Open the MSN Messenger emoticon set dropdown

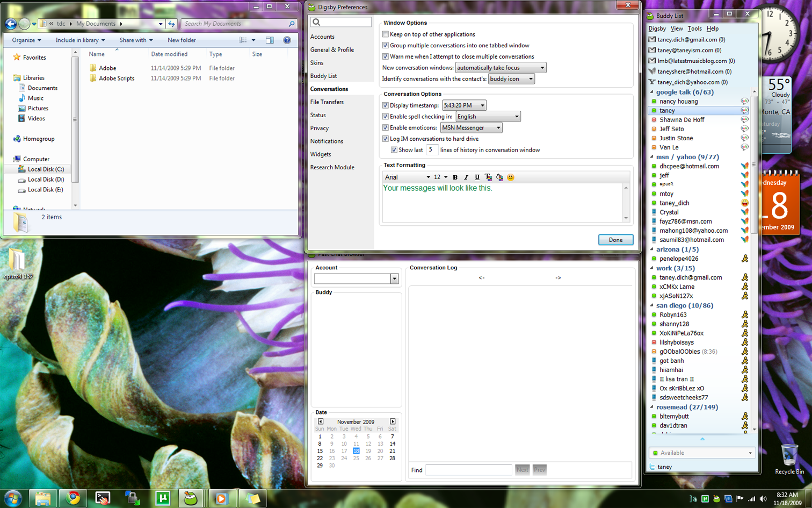point(471,128)
